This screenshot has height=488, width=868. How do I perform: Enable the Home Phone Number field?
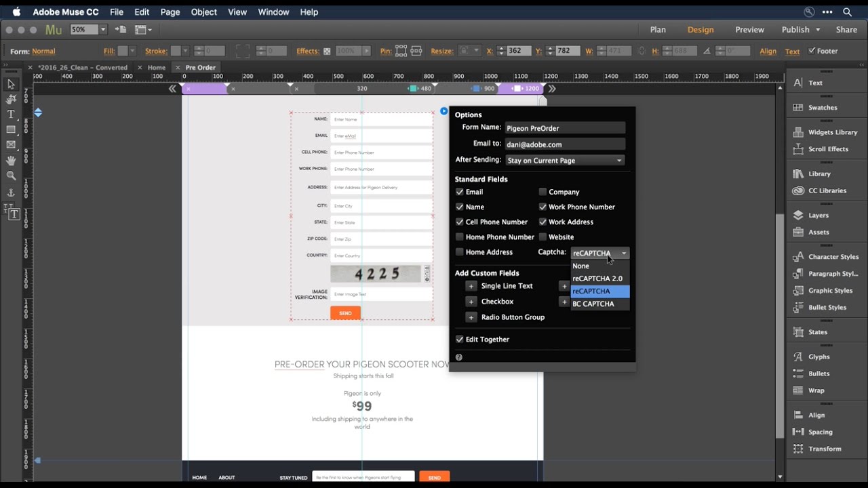460,237
